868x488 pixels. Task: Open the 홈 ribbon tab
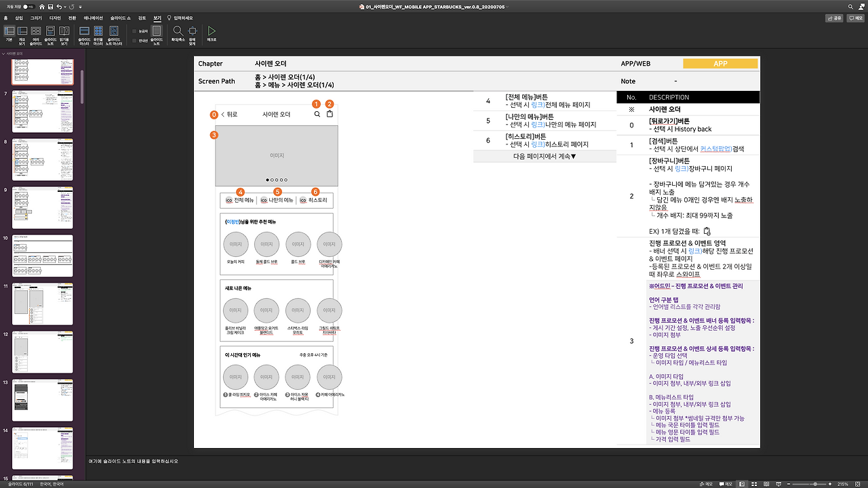click(x=5, y=18)
